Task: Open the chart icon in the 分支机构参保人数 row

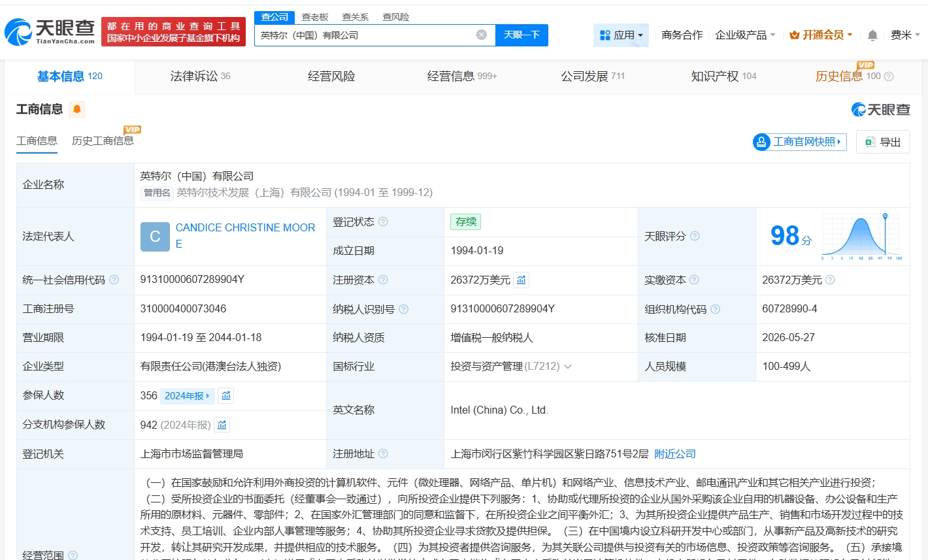Action: (x=222, y=425)
